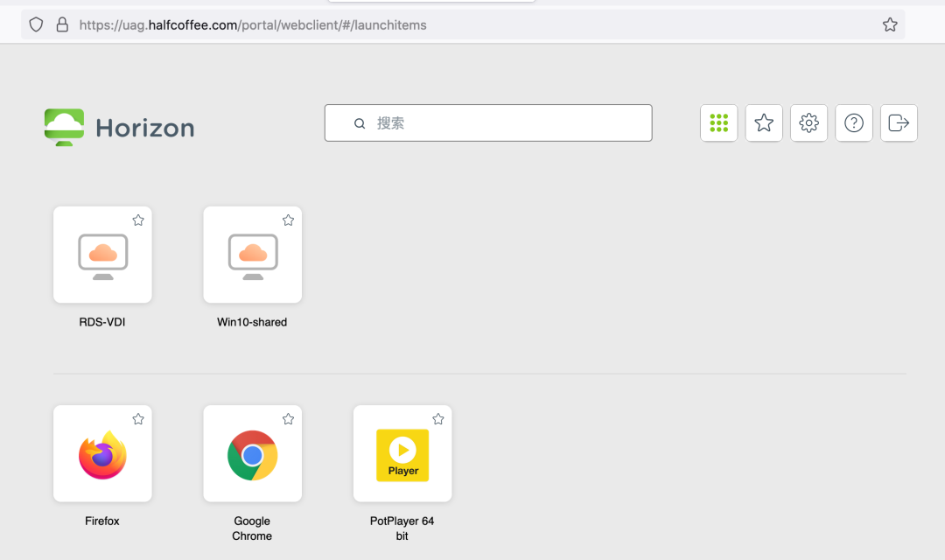Bookmark page with address bar star
The image size is (945, 560).
tap(890, 24)
